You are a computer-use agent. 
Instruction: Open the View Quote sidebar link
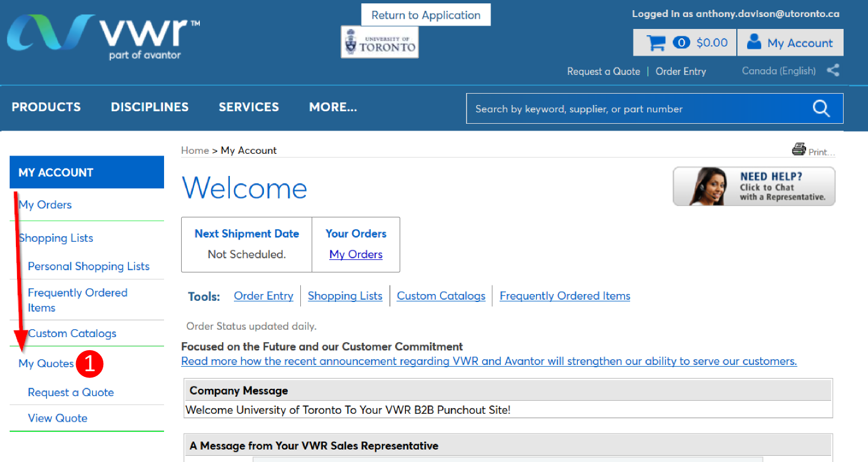[57, 418]
